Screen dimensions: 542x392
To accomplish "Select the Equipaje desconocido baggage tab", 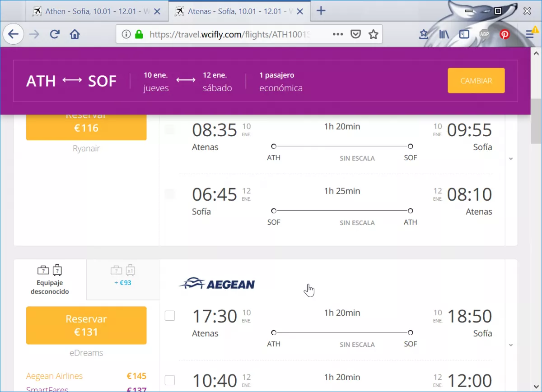I will point(50,280).
